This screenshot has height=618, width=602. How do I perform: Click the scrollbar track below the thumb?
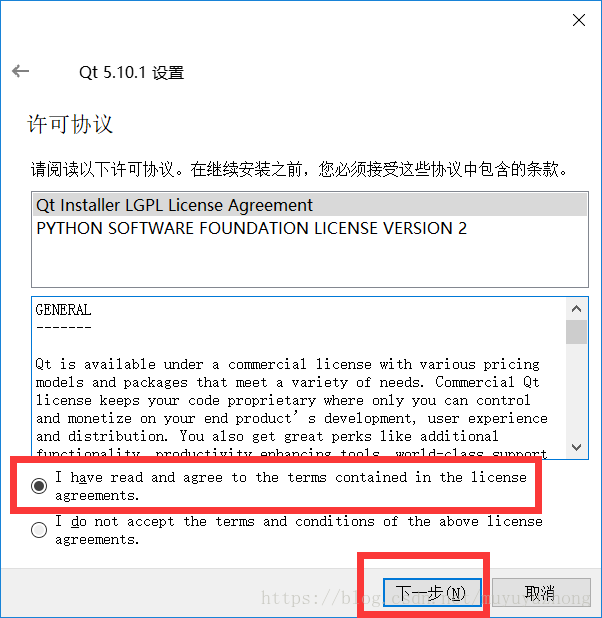point(576,390)
